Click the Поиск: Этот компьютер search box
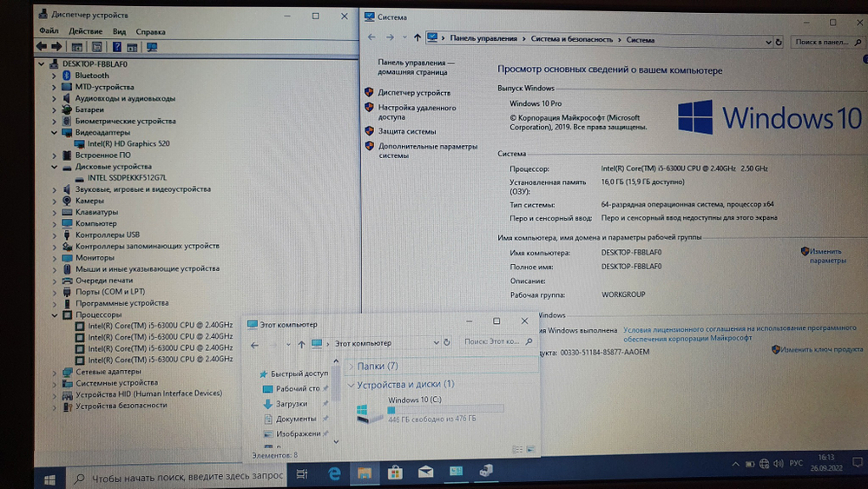The width and height of the screenshot is (868, 489). 497,341
